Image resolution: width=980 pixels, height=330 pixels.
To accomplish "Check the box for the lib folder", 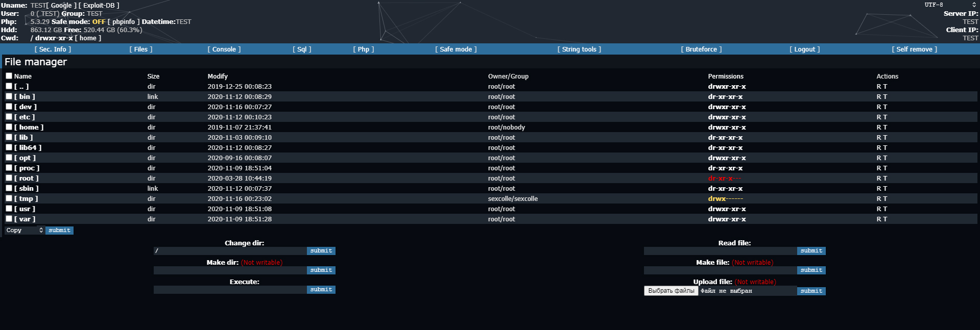I will point(9,137).
